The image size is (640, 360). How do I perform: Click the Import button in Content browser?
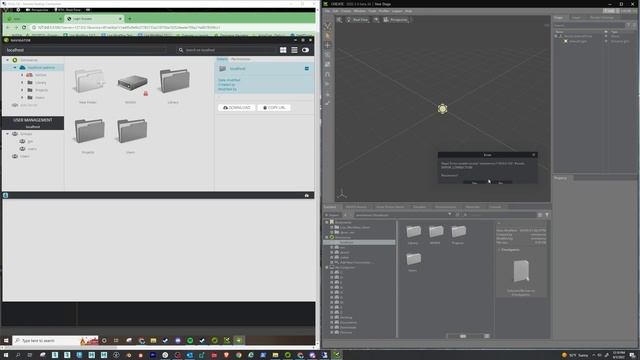(332, 215)
